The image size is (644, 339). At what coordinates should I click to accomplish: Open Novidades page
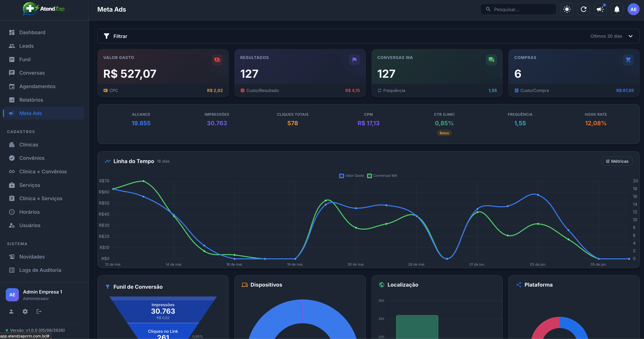click(44, 257)
